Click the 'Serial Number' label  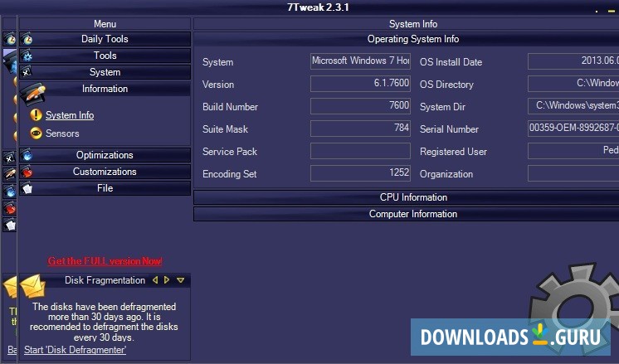449,129
